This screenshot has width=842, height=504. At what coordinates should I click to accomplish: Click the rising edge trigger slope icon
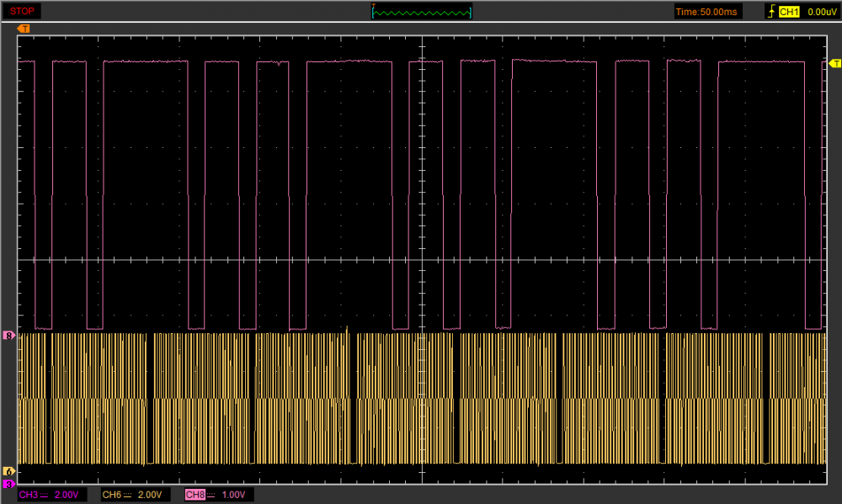(770, 11)
